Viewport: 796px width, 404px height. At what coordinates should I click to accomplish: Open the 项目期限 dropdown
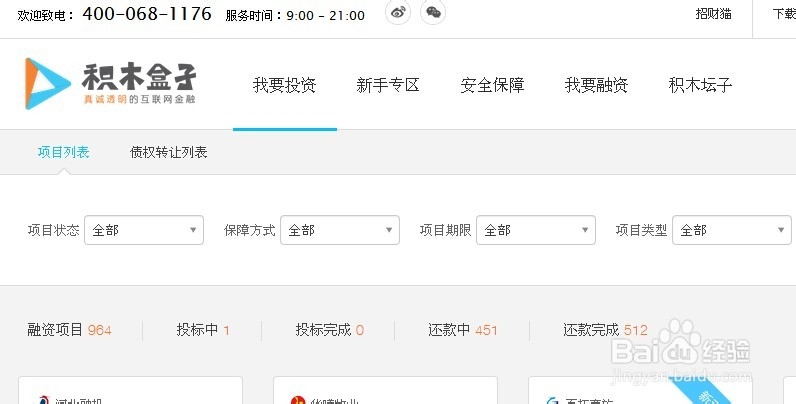tap(536, 230)
